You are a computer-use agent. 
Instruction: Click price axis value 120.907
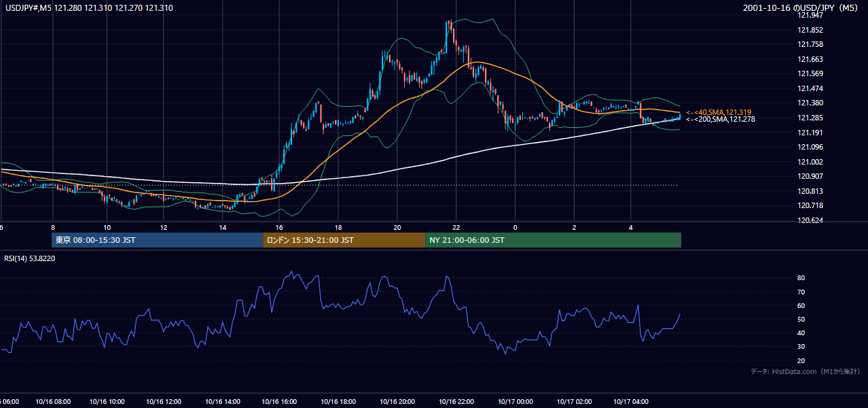coord(810,176)
